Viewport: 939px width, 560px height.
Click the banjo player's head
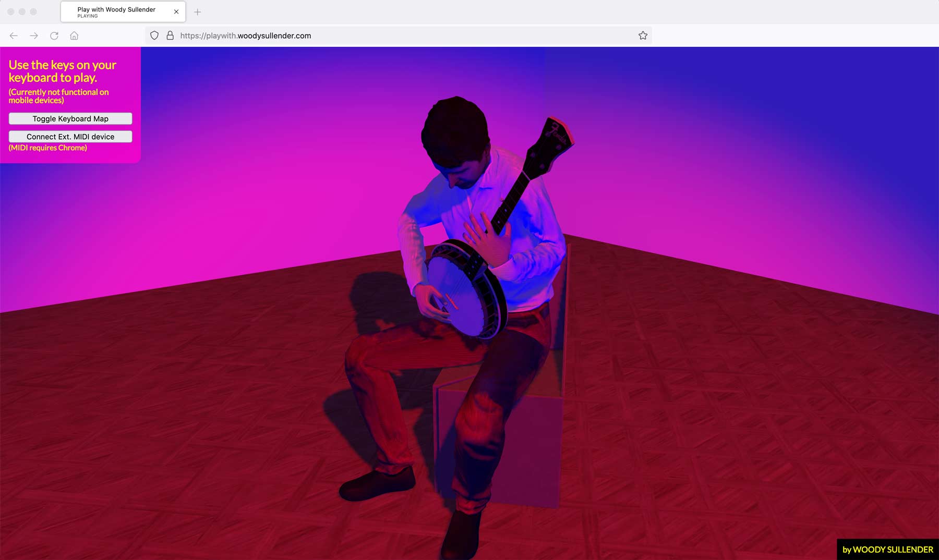[454, 136]
